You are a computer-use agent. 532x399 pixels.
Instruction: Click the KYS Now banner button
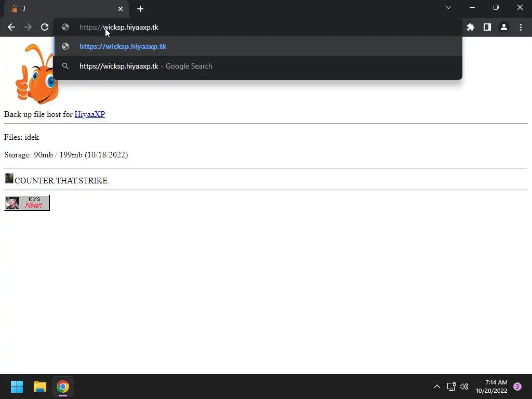click(27, 203)
